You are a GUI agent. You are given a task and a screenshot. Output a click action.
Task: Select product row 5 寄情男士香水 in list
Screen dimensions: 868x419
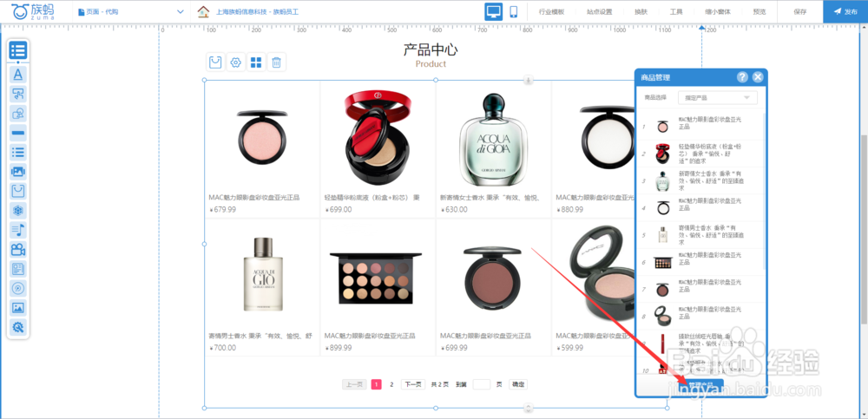pos(700,235)
